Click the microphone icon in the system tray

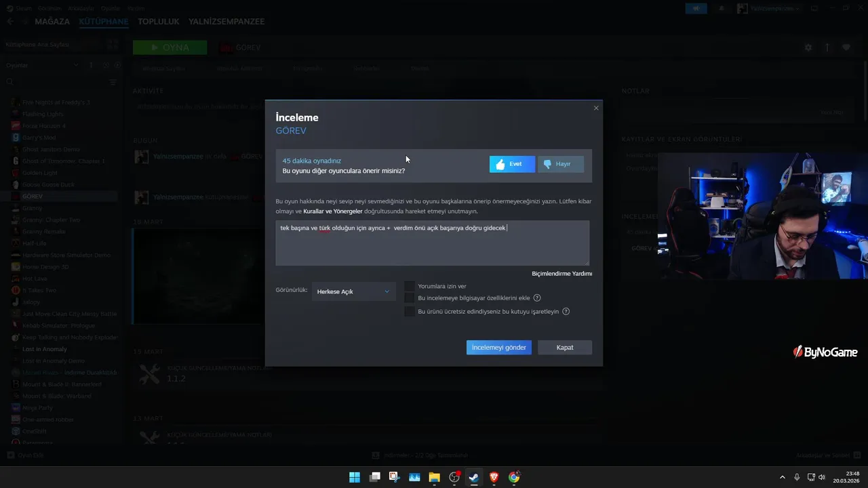(x=797, y=477)
